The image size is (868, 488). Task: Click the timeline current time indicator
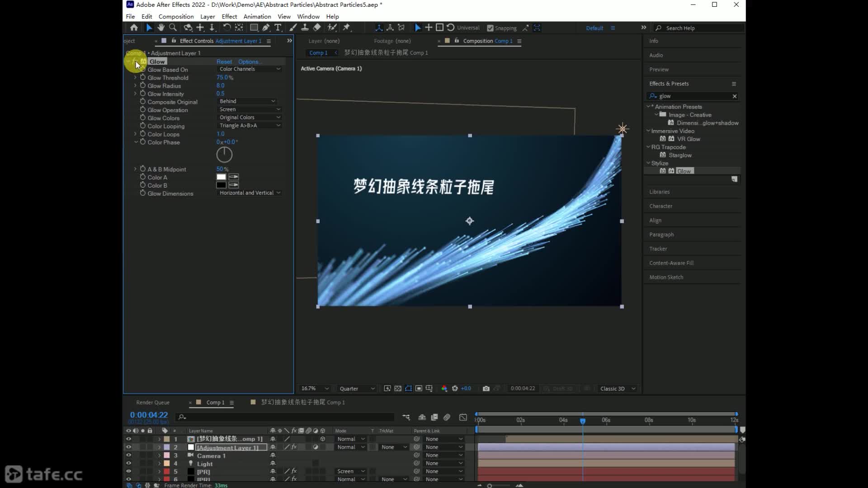click(x=583, y=421)
